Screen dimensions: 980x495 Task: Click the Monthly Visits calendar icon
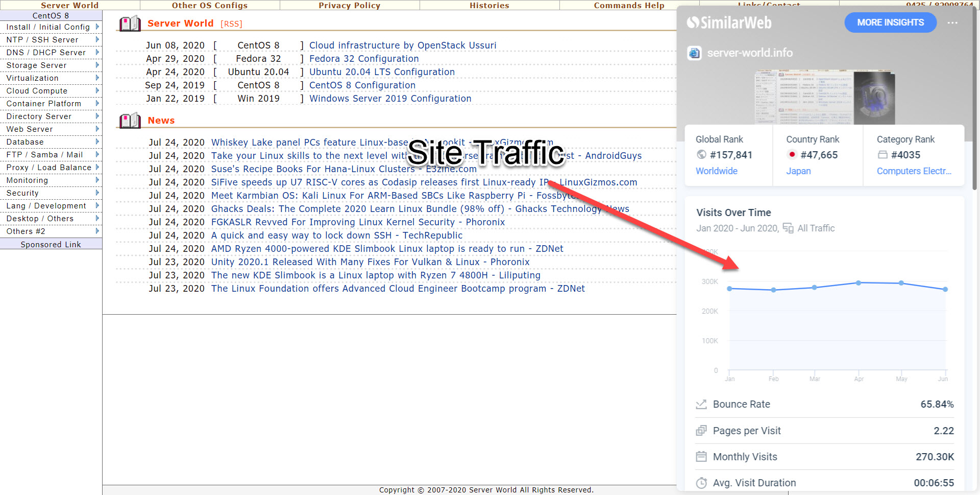701,457
